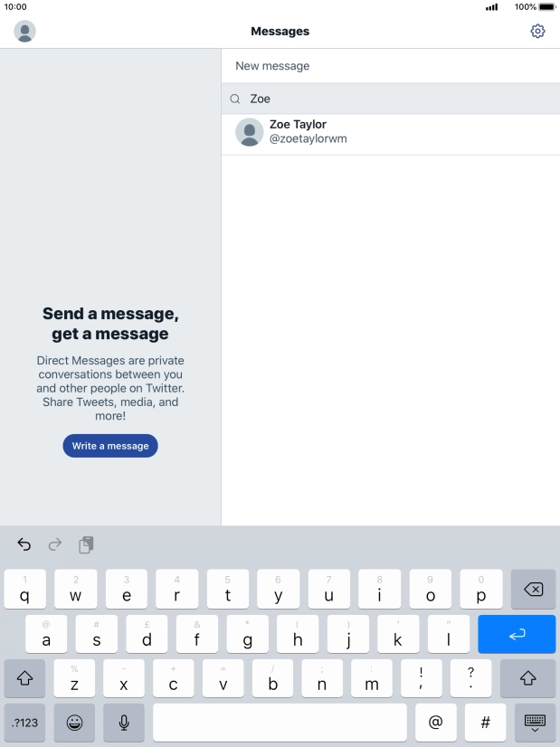Screen dimensions: 560x747
Task: Tap the i key
Action: [x=379, y=589]
